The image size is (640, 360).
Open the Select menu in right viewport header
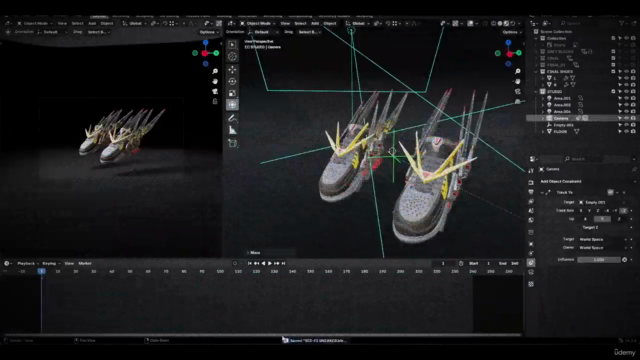(x=300, y=23)
